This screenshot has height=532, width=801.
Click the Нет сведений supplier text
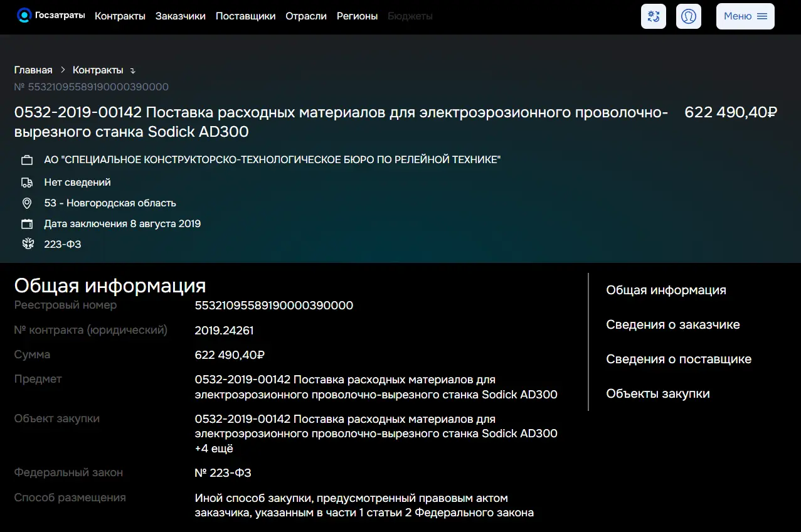pyautogui.click(x=77, y=183)
